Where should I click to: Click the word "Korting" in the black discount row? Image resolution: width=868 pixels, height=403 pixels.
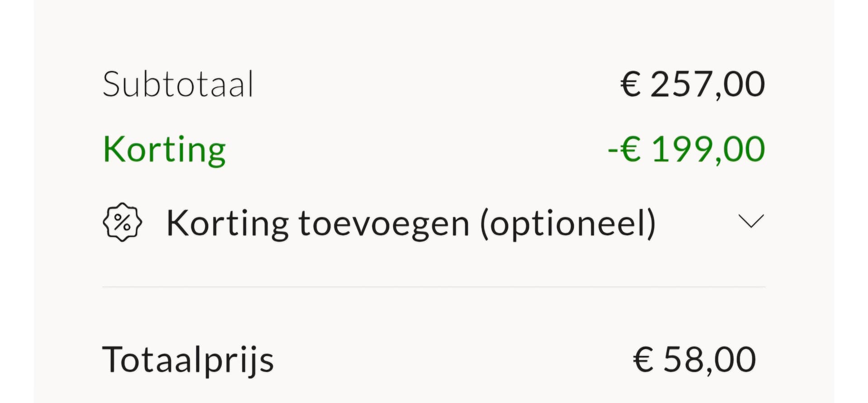(x=227, y=223)
